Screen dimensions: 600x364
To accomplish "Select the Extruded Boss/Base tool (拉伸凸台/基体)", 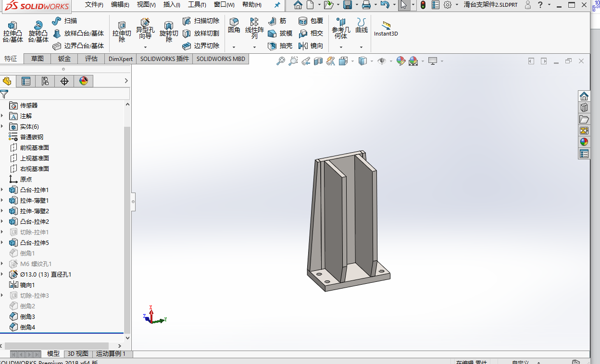I will click(x=12, y=32).
